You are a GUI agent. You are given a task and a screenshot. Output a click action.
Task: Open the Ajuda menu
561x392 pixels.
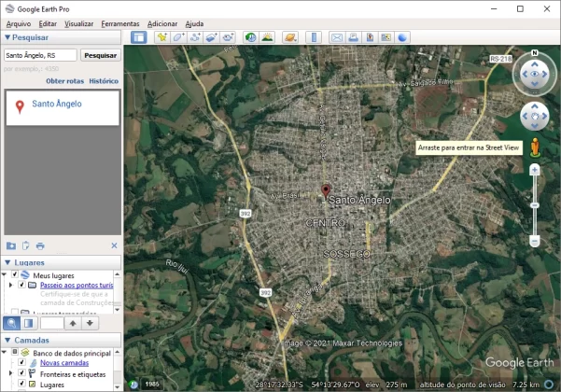[x=194, y=23]
